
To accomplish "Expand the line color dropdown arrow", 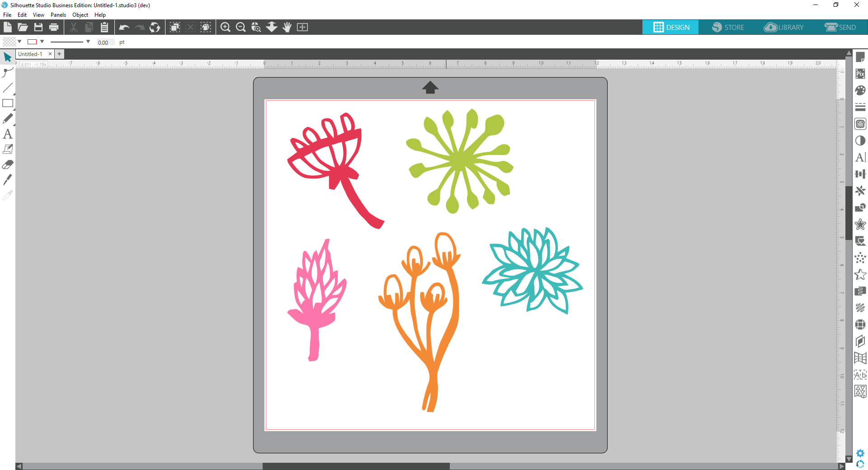I will 42,42.
